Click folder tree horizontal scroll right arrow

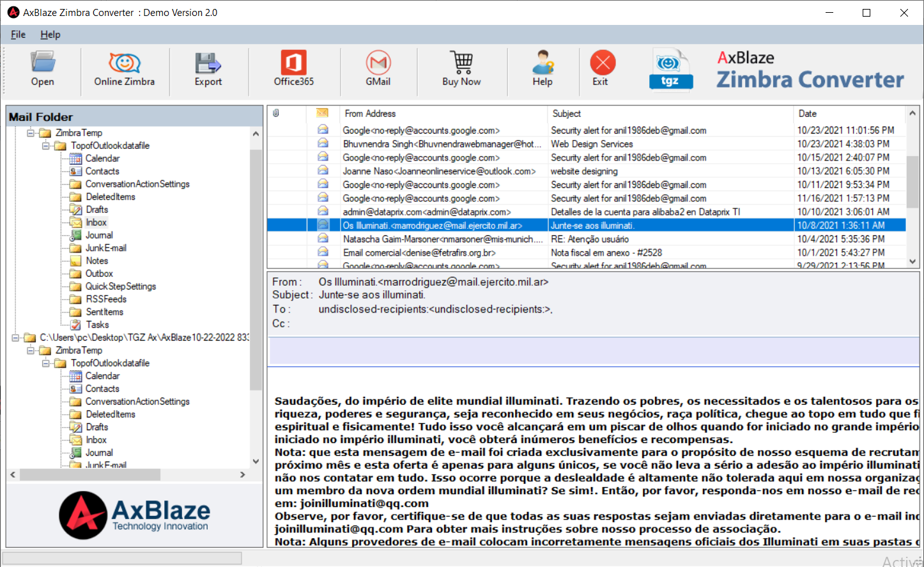point(242,475)
